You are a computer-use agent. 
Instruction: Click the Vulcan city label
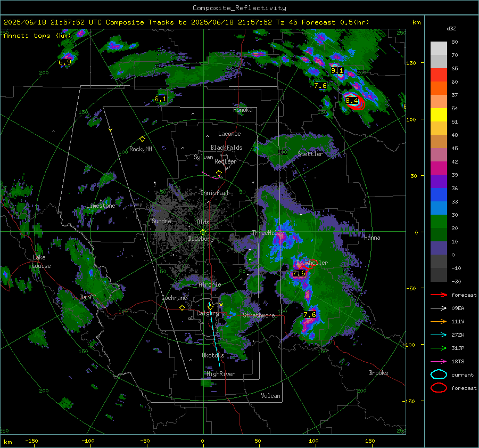(x=271, y=396)
